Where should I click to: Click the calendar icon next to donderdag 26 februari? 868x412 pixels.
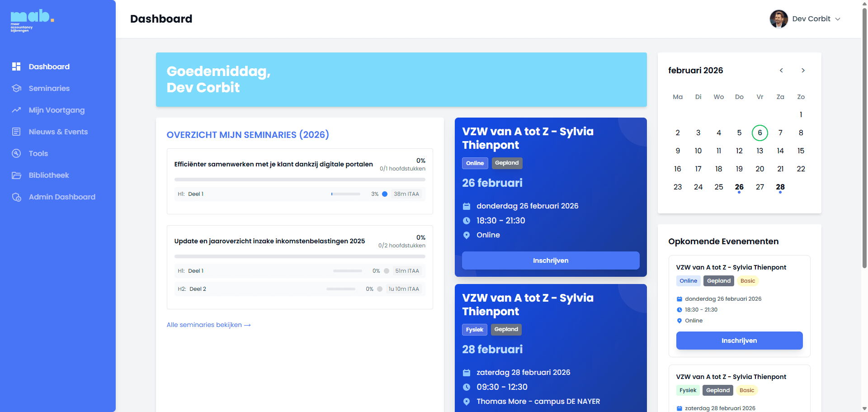pos(467,206)
